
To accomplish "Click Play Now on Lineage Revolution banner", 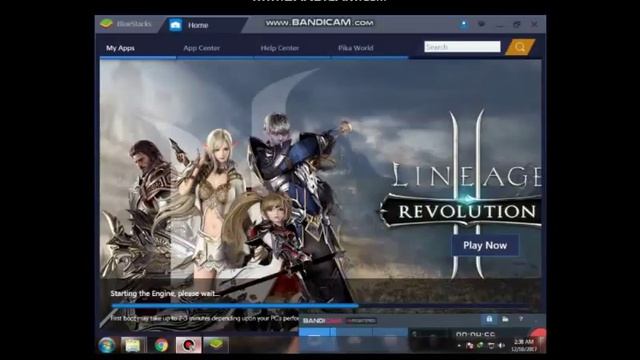I will (x=485, y=245).
